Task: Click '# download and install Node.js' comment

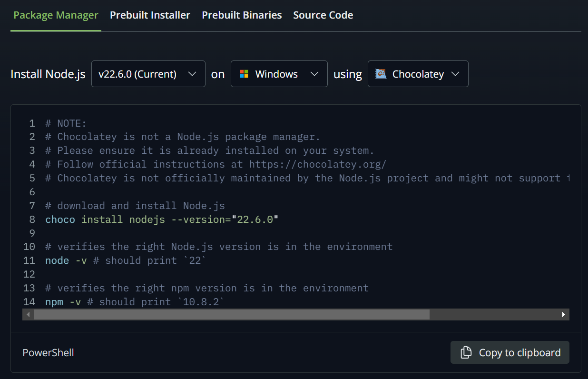Action: coord(135,206)
